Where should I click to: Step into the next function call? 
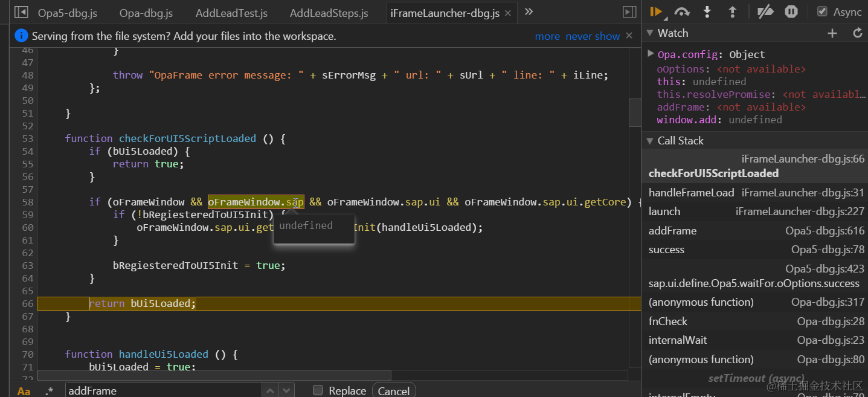(x=707, y=11)
